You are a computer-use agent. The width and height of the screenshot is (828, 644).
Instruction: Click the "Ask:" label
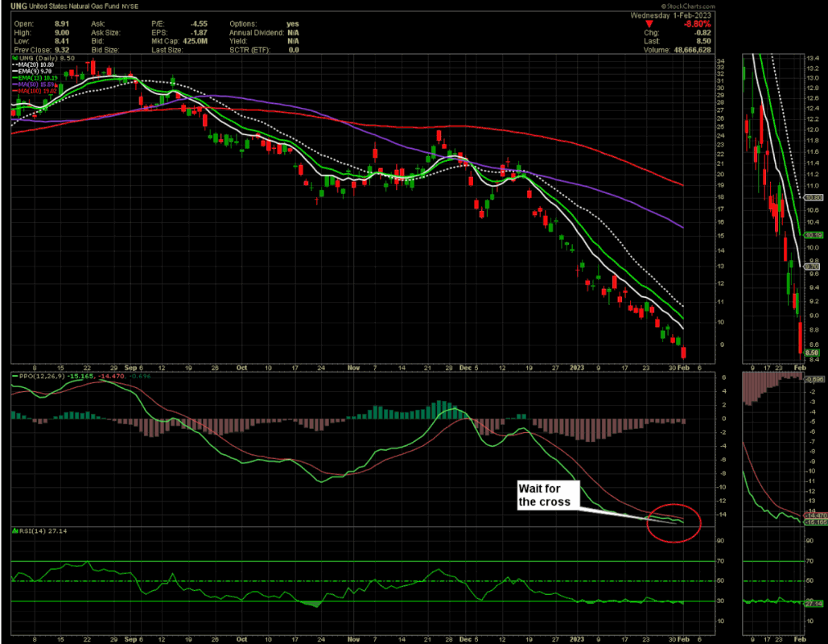tap(97, 24)
